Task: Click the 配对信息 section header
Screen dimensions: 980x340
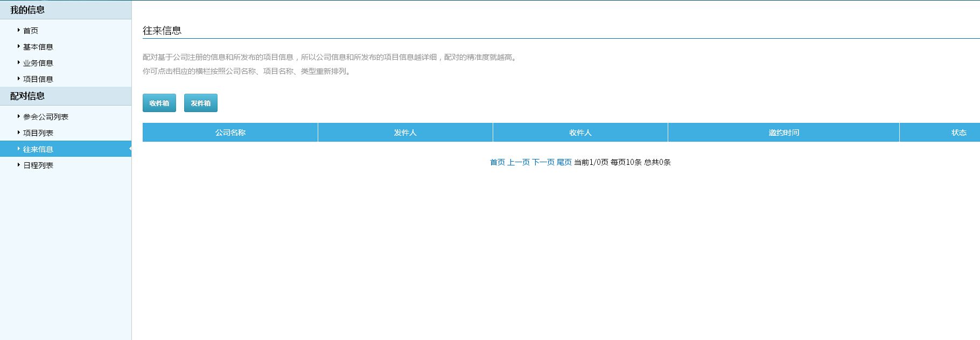Action: click(27, 96)
